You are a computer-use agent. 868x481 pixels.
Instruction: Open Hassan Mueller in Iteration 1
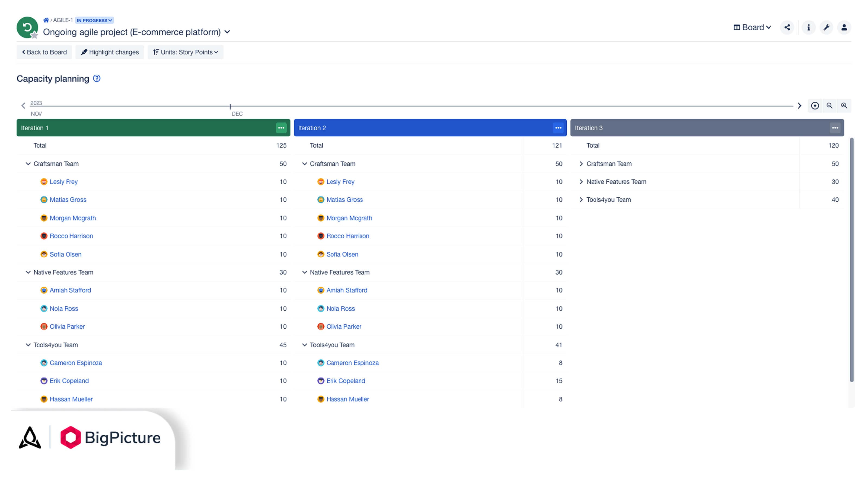(71, 399)
